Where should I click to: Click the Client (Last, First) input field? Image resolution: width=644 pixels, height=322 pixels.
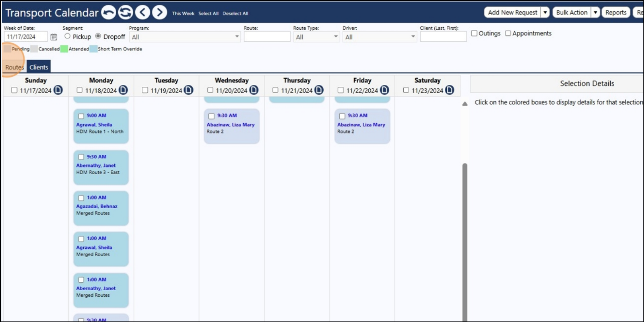[443, 37]
